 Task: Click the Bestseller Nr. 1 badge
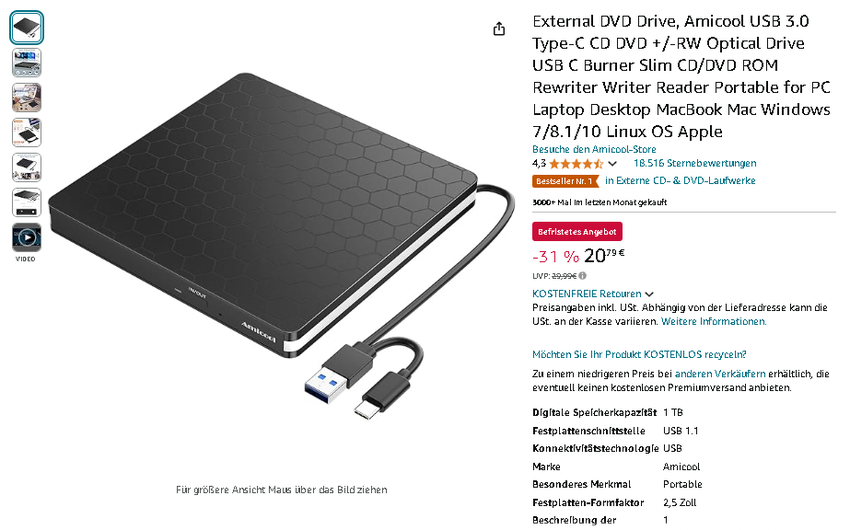(x=565, y=181)
